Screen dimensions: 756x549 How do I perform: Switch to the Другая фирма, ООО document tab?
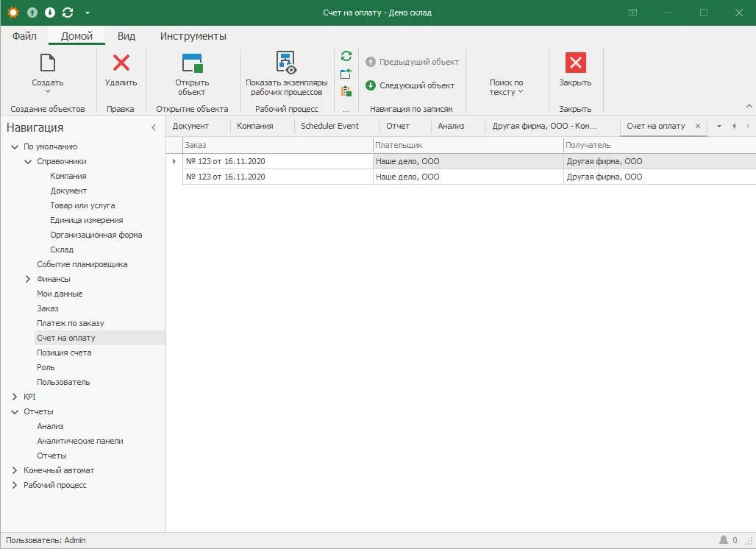(x=544, y=126)
